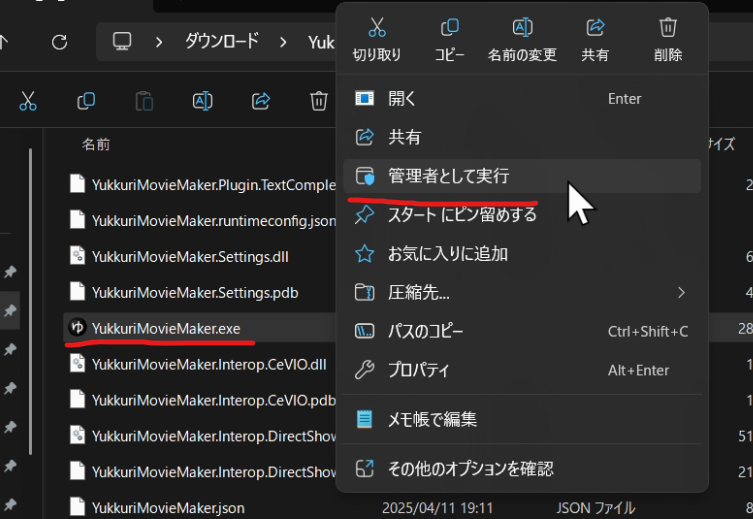The width and height of the screenshot is (753, 519).
Task: Click the navigation pane vertical scrollbar
Action: (30, 302)
